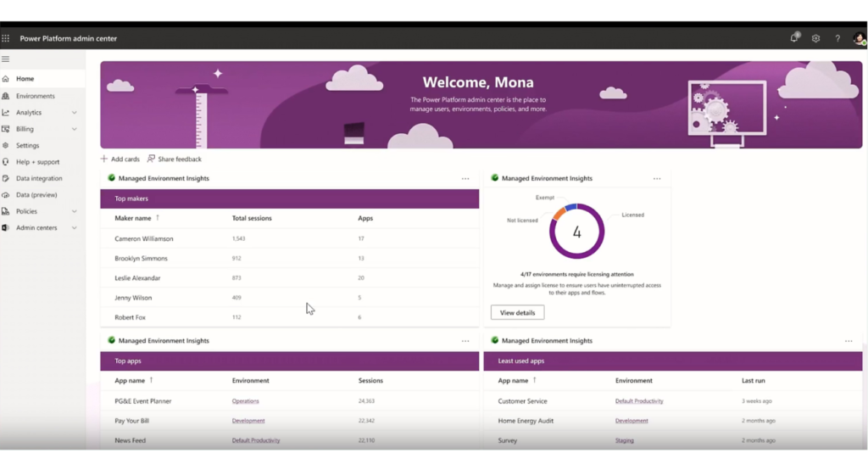
Task: Open the user profile avatar
Action: 860,38
